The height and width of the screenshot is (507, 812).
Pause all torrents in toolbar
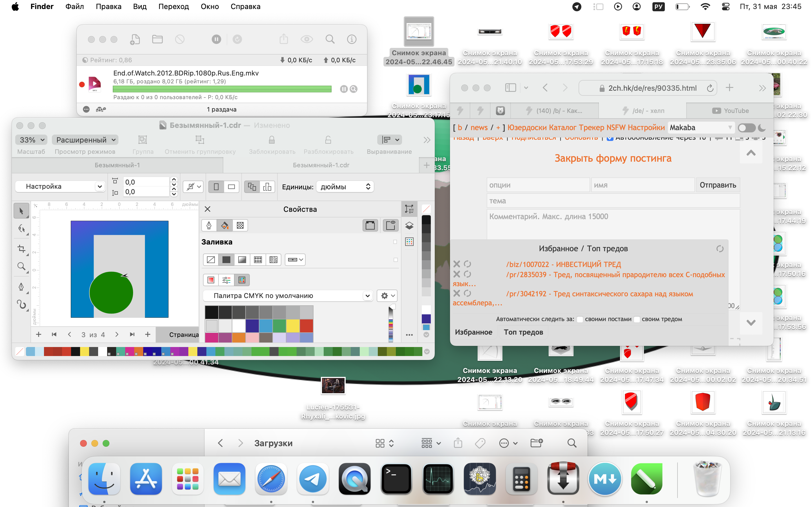pyautogui.click(x=217, y=39)
